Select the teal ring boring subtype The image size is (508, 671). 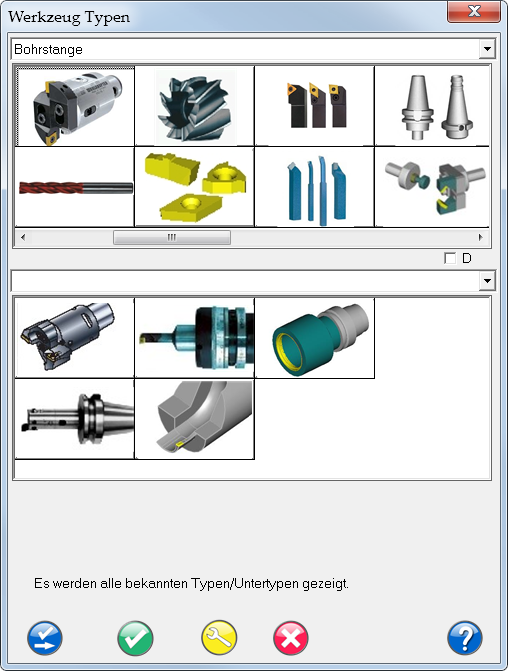tap(315, 338)
